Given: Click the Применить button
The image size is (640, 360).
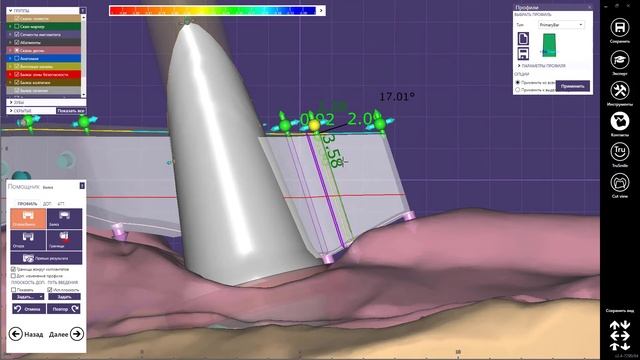Looking at the screenshot, I should (573, 86).
